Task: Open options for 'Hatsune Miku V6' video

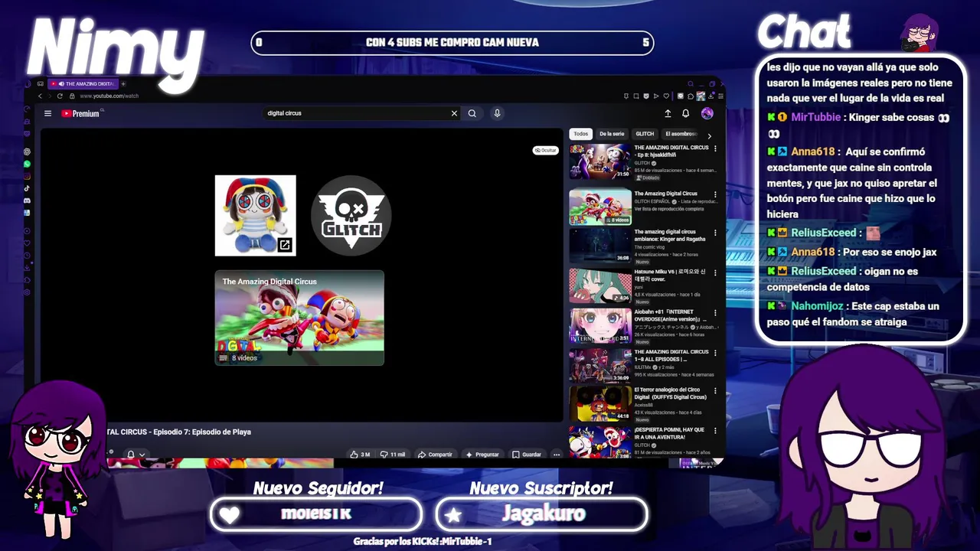Action: tap(715, 275)
